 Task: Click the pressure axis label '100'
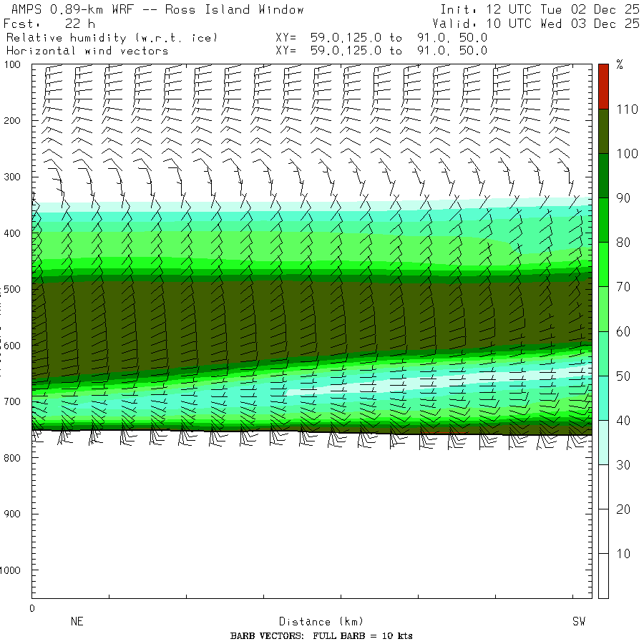click(x=12, y=64)
